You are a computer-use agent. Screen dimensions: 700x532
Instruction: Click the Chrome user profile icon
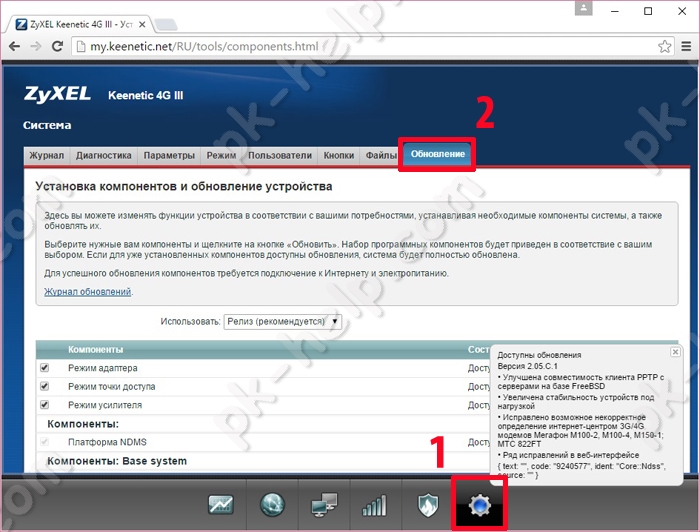click(x=583, y=8)
